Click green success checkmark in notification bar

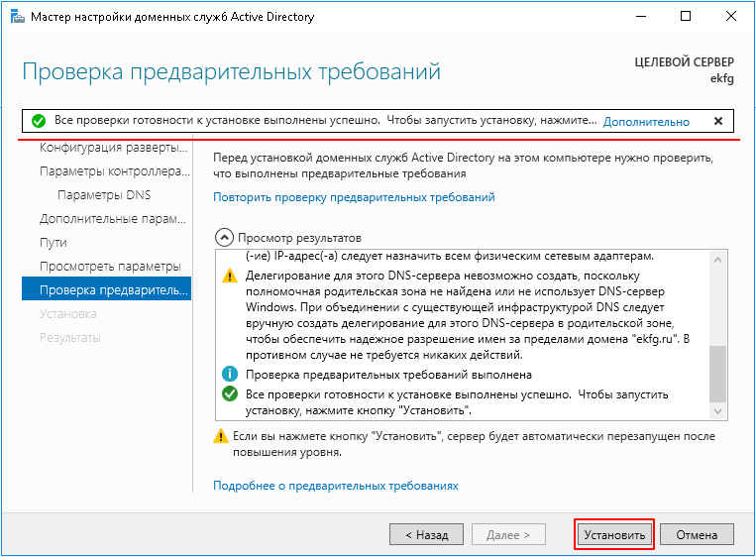point(38,121)
